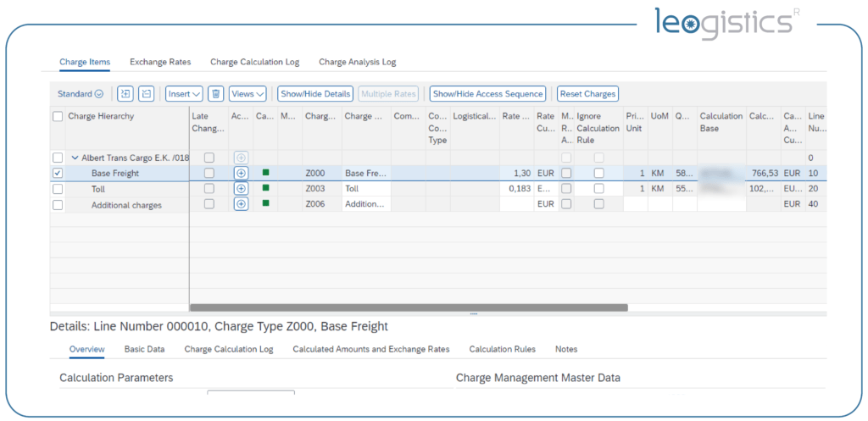Screen dimensions: 868x421
Task: Open the top Charge Calculation Log tab
Action: point(254,62)
